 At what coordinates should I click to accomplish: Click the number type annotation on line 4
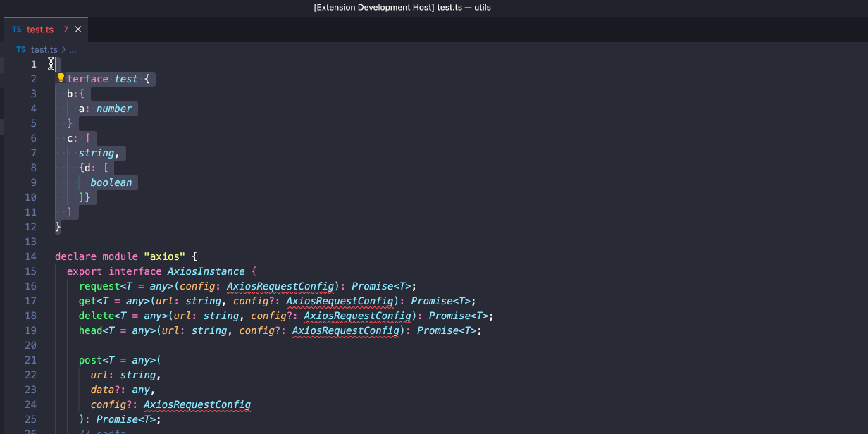(x=114, y=108)
